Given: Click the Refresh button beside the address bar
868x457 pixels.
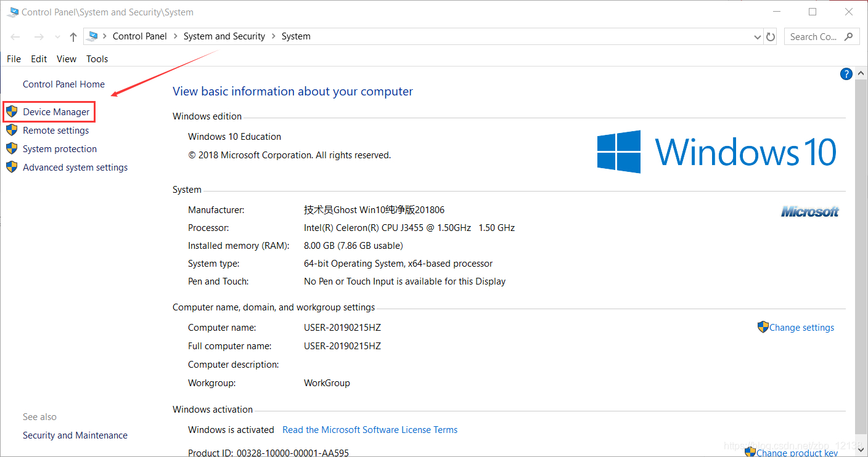Looking at the screenshot, I should tap(771, 37).
